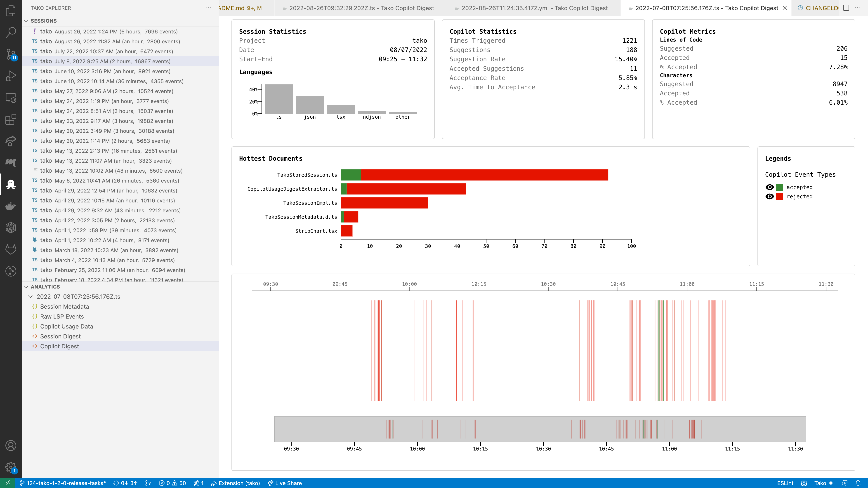The image size is (868, 488).
Task: Open the Source Control activity bar icon
Action: coord(11,54)
